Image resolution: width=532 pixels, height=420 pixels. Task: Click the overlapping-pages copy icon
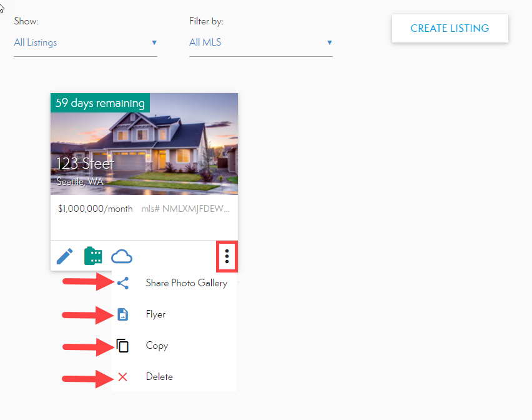pos(123,346)
